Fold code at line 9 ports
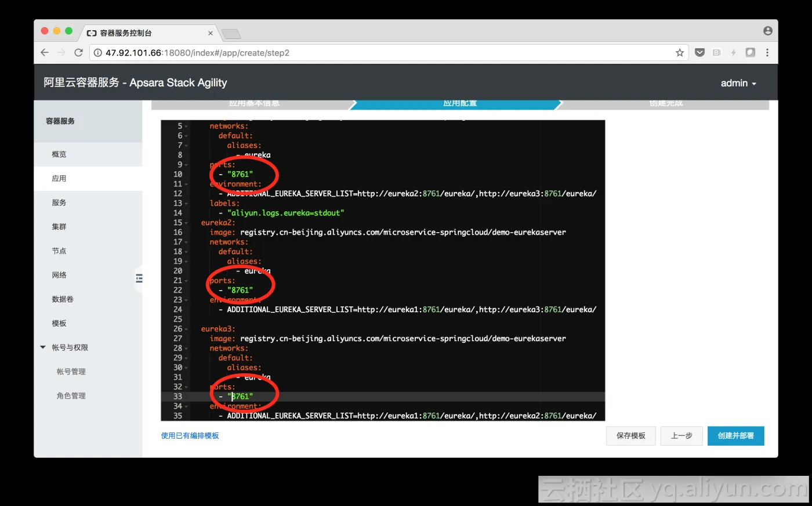 coord(186,165)
